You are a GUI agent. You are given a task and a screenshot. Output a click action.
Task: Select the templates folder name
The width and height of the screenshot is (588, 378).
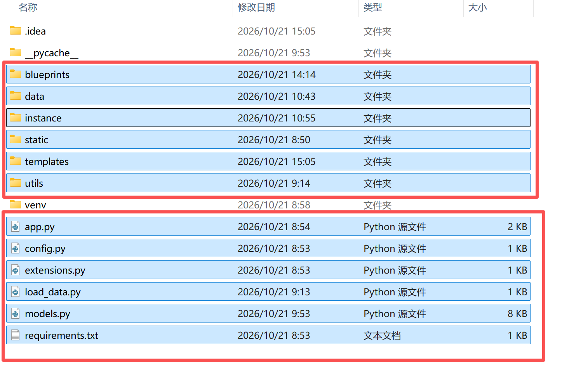click(x=47, y=161)
